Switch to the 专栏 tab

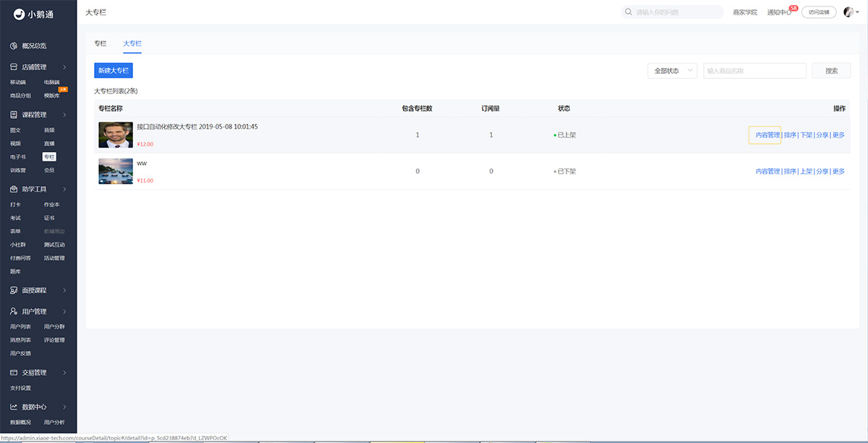pos(101,44)
